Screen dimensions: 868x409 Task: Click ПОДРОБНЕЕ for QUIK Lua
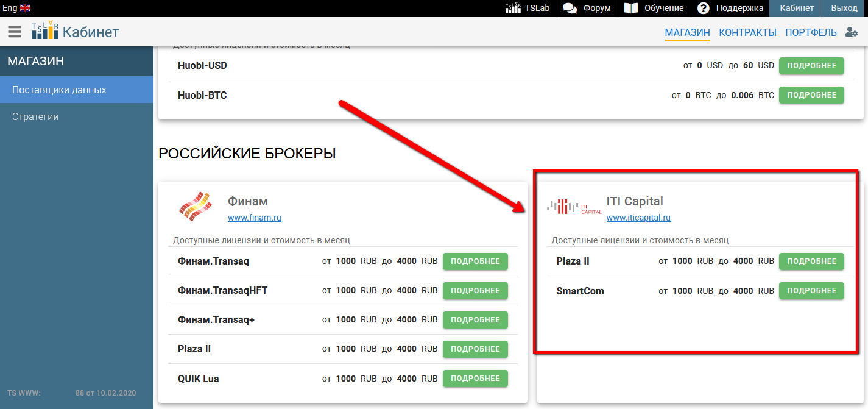click(x=475, y=379)
